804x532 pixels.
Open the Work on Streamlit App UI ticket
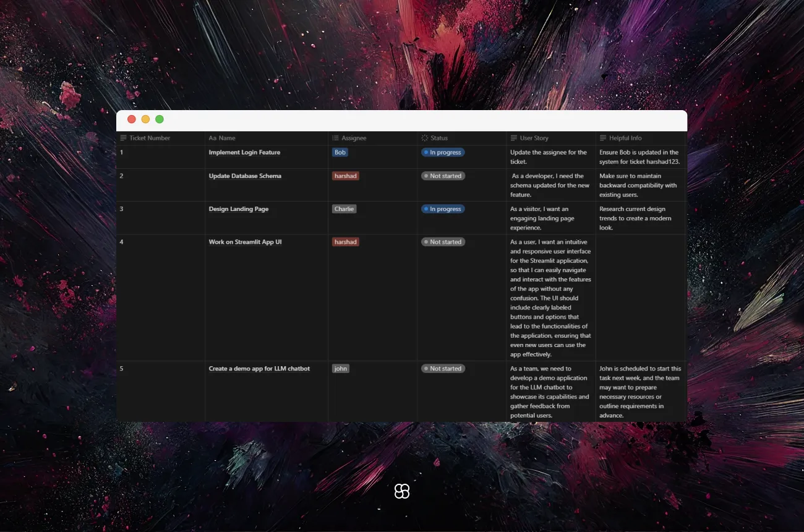tap(245, 242)
